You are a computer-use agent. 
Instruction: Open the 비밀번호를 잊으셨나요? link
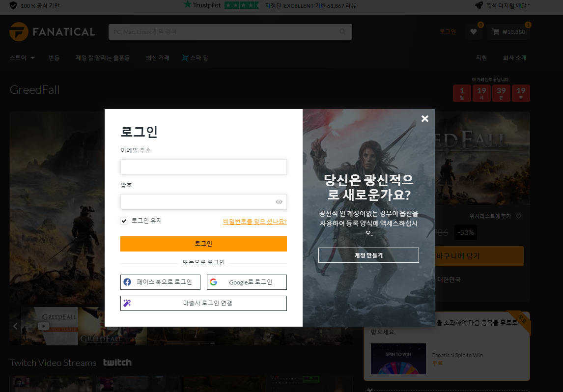point(255,222)
